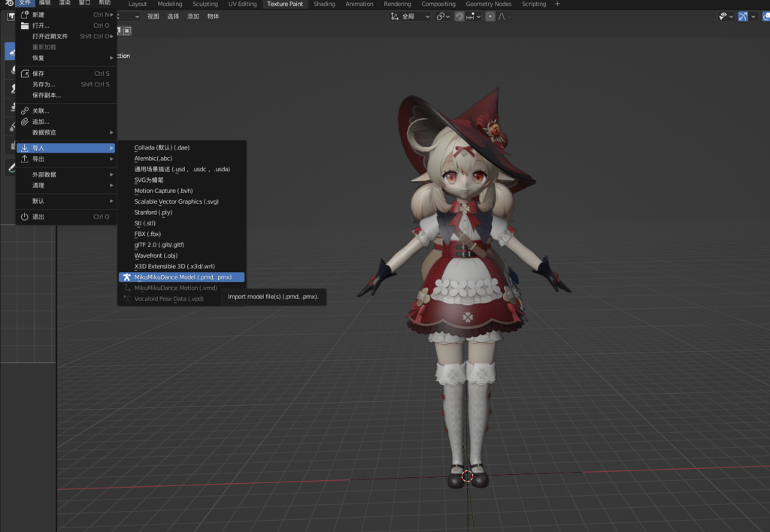This screenshot has height=532, width=770.
Task: Import Motion Capture (.bvh) file
Action: 182,191
